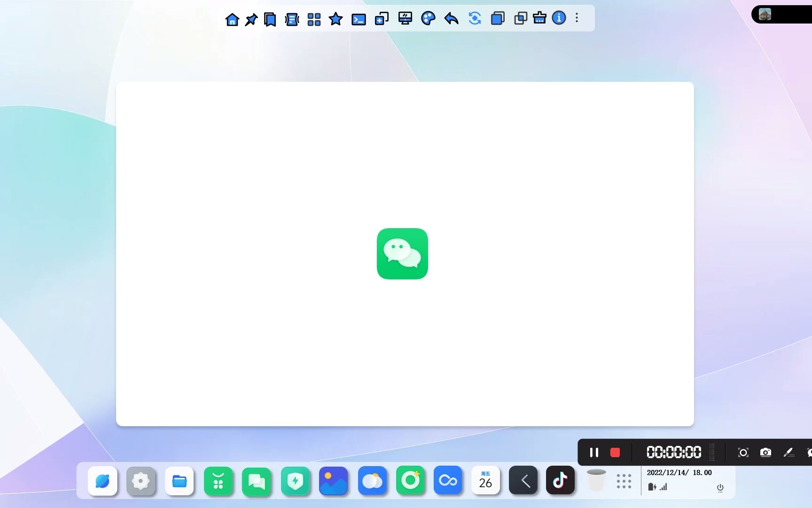Open the nine-dot app launcher grid

pyautogui.click(x=624, y=481)
